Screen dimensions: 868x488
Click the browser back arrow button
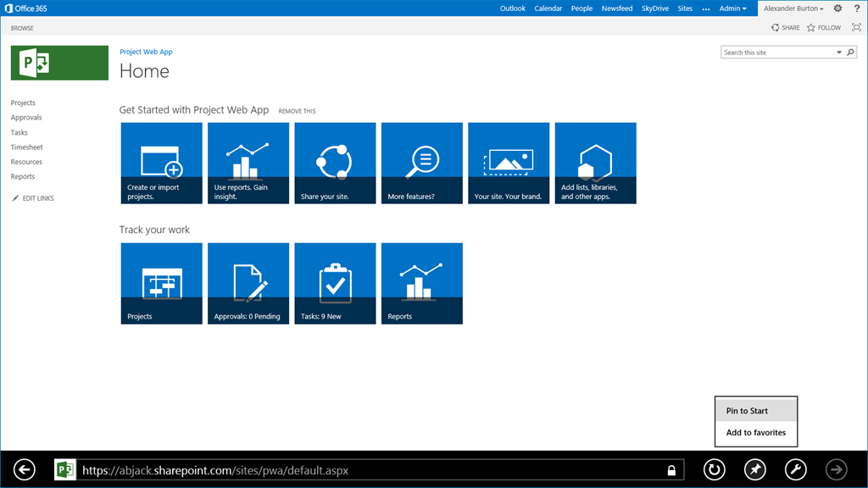click(x=25, y=469)
